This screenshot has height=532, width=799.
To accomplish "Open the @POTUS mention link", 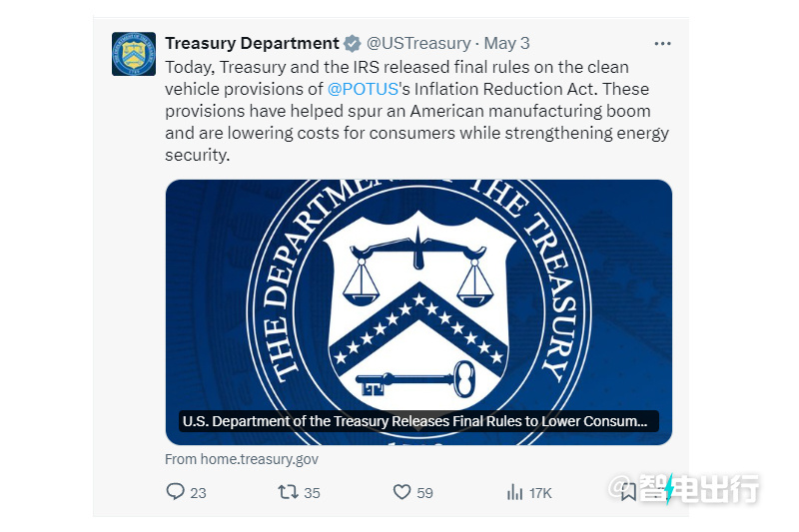I will tap(363, 89).
